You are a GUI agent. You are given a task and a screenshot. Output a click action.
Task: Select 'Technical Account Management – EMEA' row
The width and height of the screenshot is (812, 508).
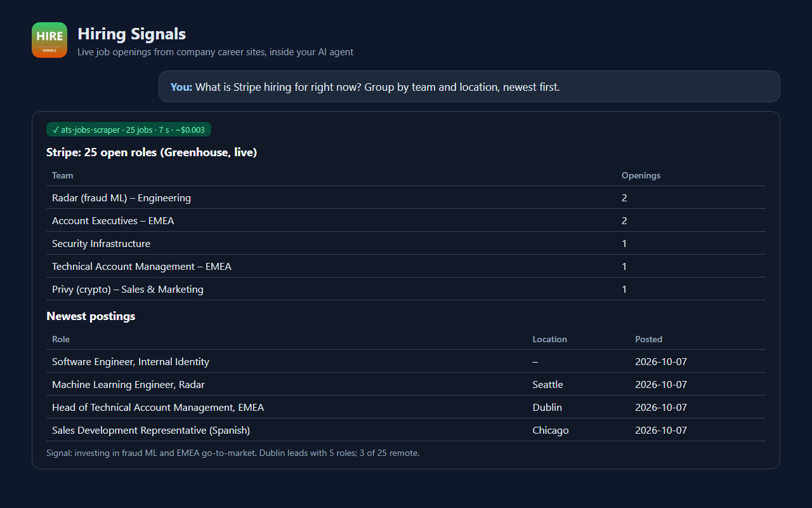(406, 266)
